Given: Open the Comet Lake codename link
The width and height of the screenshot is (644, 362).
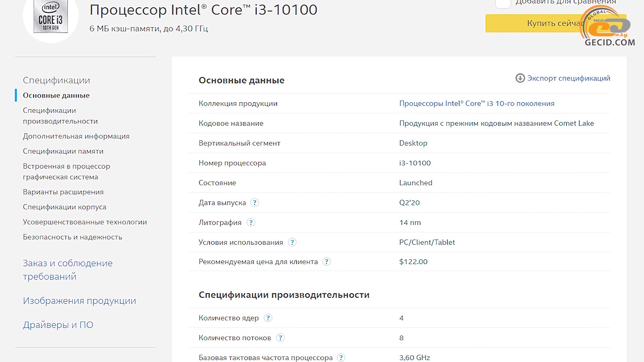Looking at the screenshot, I should (x=496, y=123).
